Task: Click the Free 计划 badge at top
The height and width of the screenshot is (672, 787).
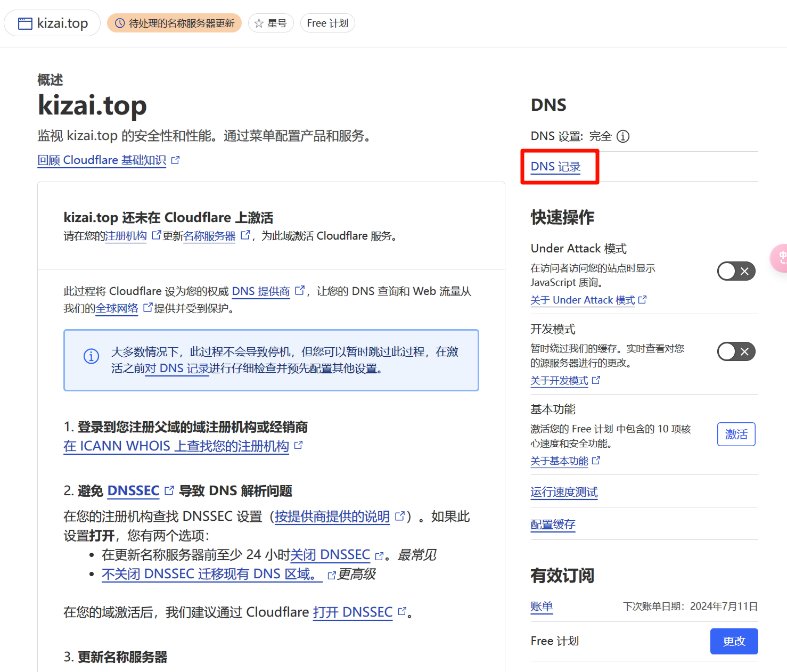Action: 327,23
